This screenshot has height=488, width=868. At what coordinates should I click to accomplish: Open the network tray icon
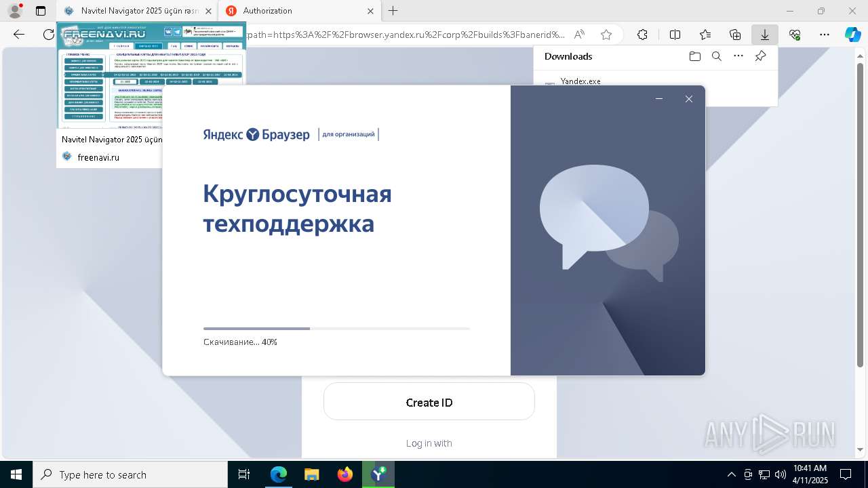(764, 474)
